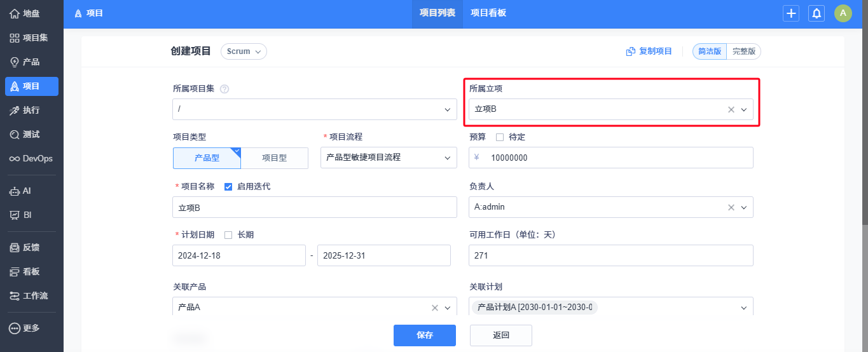Clear the 立项B selection with X

[731, 109]
